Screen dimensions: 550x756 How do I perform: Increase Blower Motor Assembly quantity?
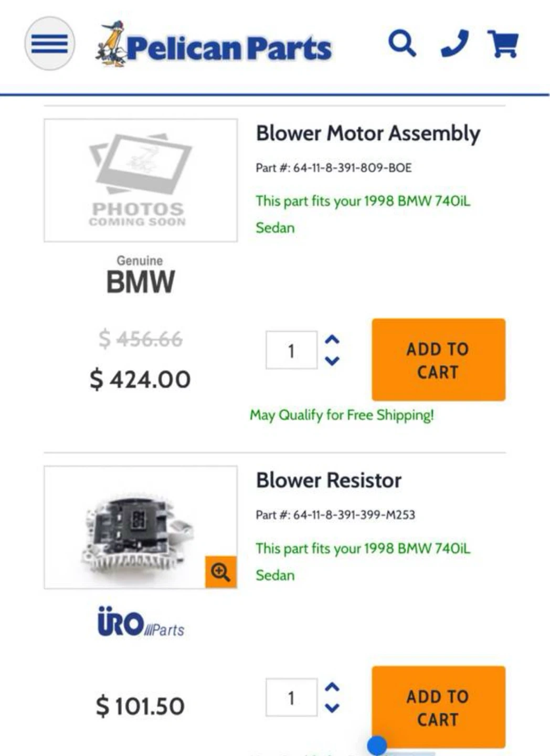(x=332, y=340)
